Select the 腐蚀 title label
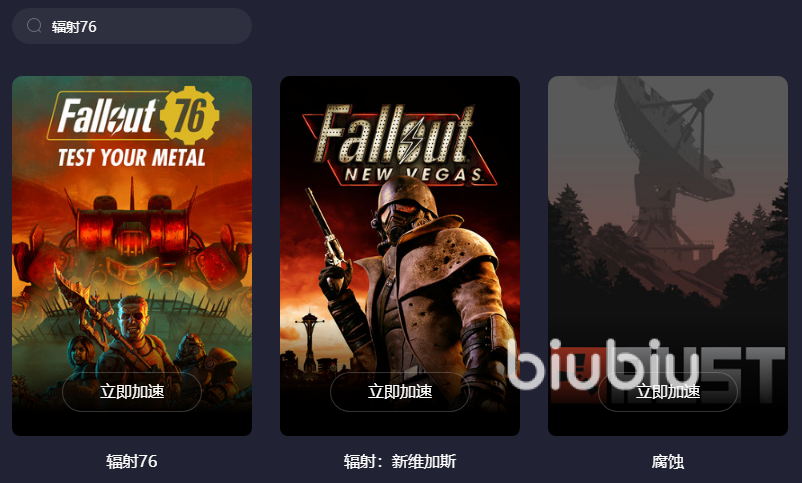Image resolution: width=802 pixels, height=483 pixels. tap(668, 462)
